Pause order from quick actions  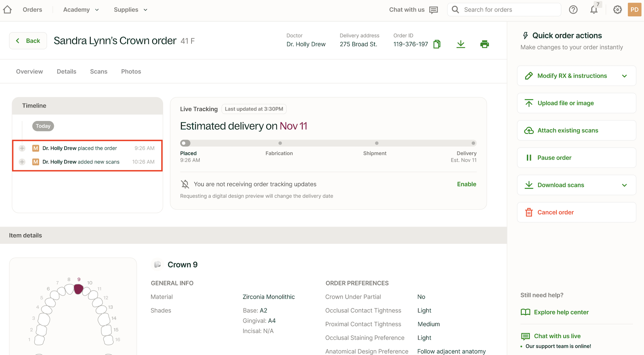(576, 158)
